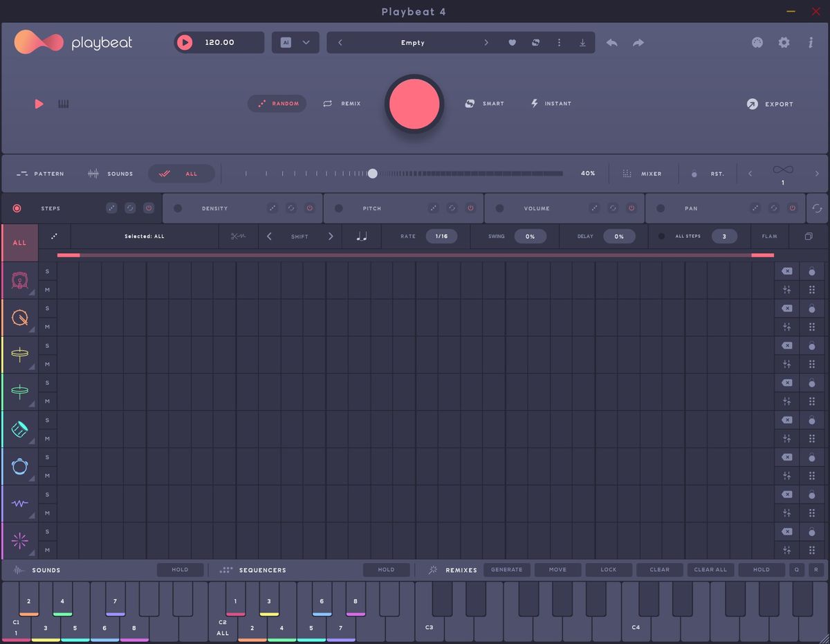Open the PATTERN view
Viewport: 830px width, 644px height.
(40, 174)
